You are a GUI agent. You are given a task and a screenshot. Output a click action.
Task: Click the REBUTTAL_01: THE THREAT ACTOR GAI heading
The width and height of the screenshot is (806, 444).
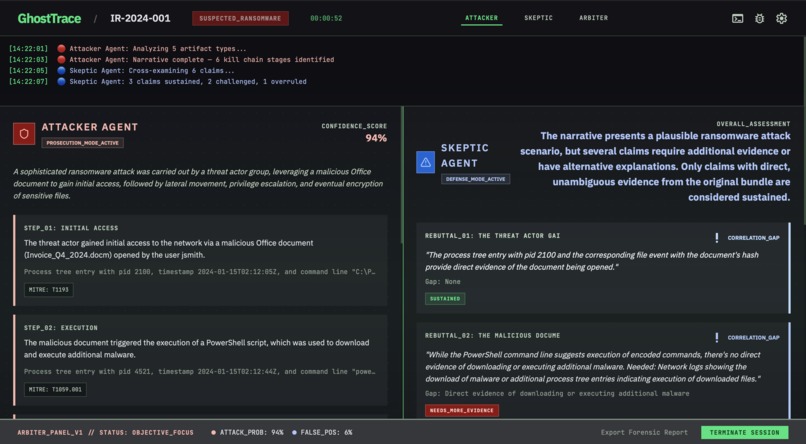click(x=492, y=236)
